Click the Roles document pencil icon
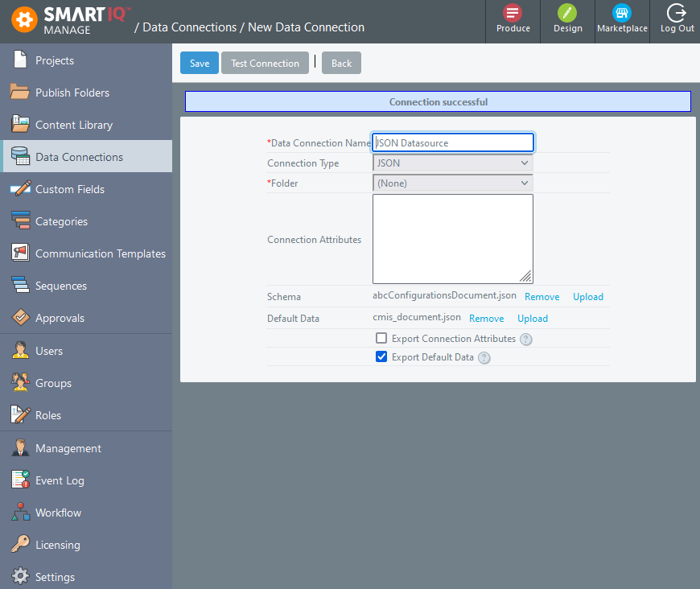The width and height of the screenshot is (700, 589). tap(20, 414)
